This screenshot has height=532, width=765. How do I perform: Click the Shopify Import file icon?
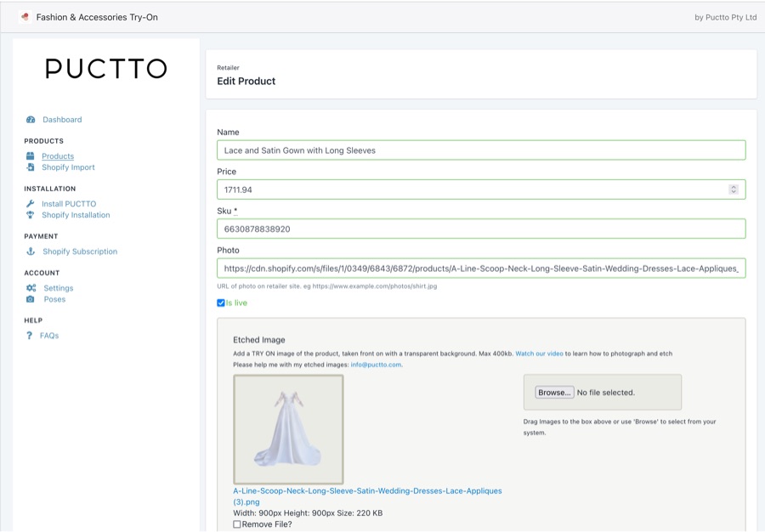click(31, 167)
